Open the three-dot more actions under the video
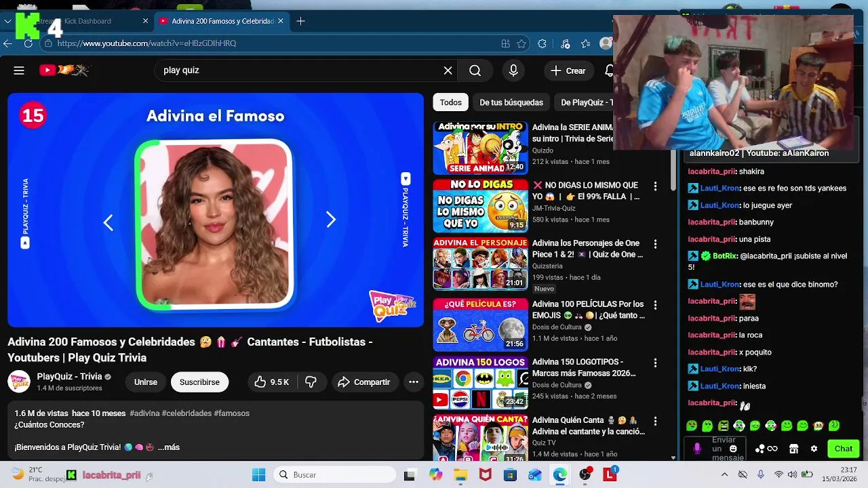 coord(414,382)
